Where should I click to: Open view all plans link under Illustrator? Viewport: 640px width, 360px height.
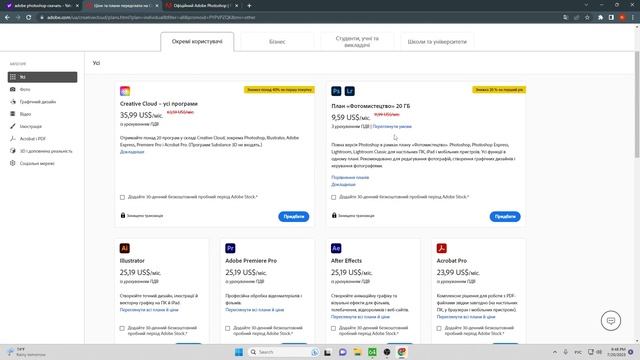click(149, 310)
